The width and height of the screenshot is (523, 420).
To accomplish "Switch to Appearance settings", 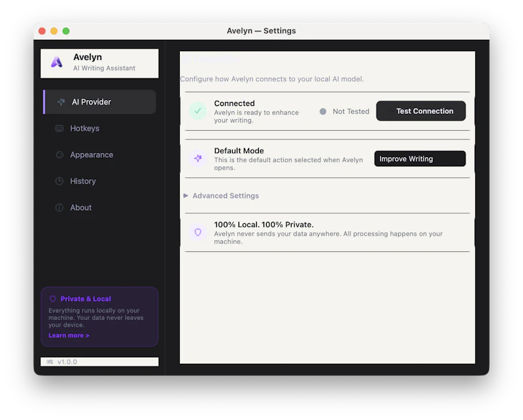I will click(100, 154).
